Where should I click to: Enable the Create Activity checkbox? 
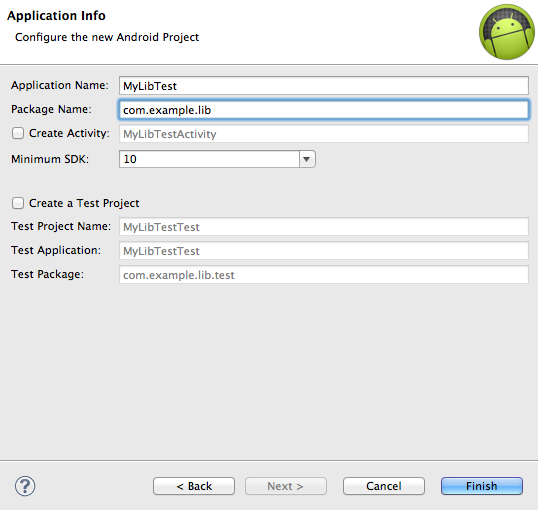(18, 133)
